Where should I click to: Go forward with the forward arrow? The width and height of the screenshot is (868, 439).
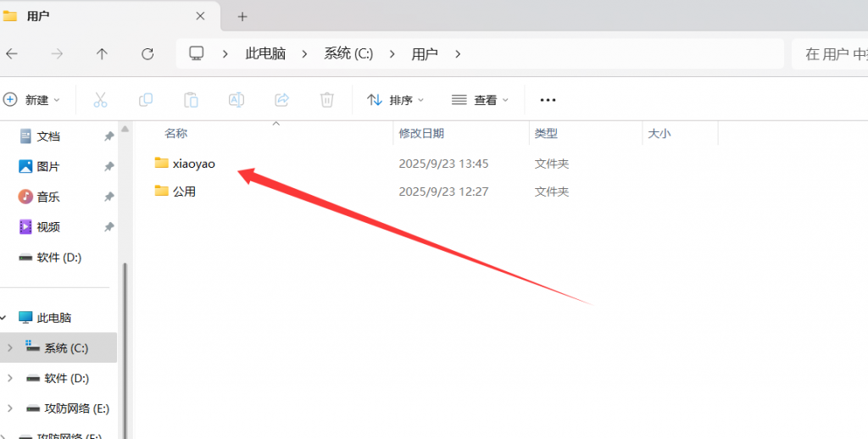(x=57, y=53)
